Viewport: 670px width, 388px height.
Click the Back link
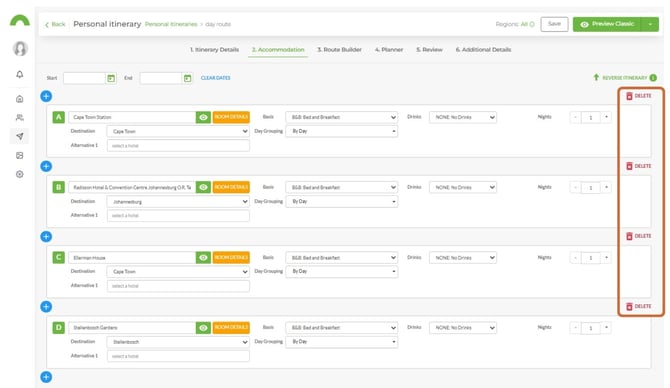click(x=55, y=24)
